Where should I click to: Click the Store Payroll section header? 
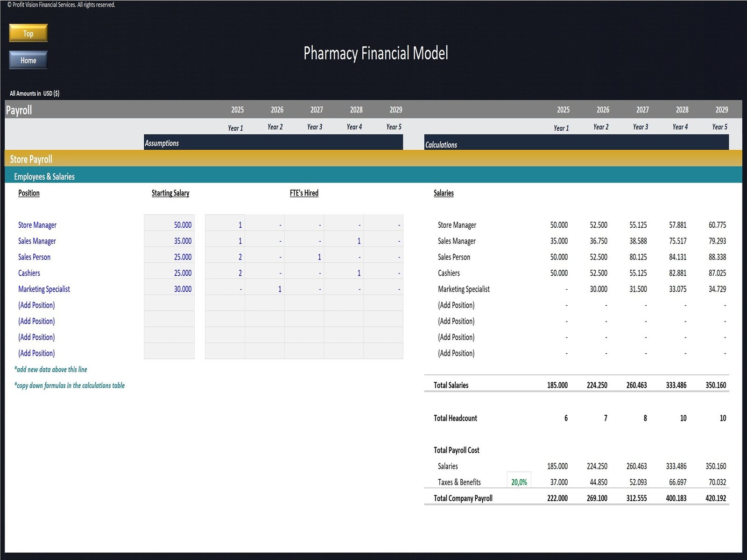tap(31, 159)
